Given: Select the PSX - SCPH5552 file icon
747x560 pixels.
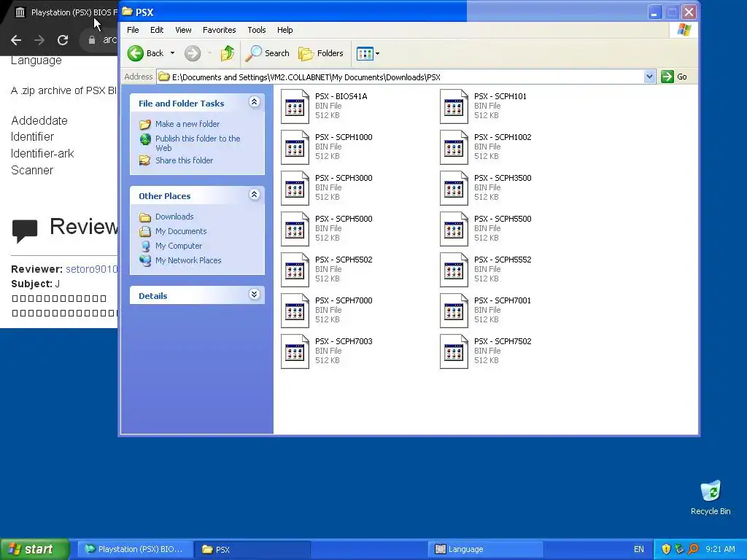Looking at the screenshot, I should tap(454, 270).
